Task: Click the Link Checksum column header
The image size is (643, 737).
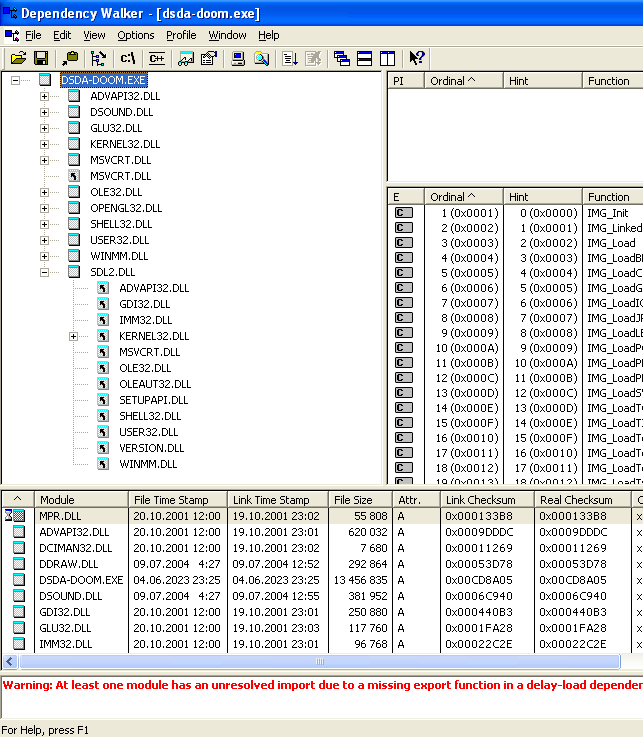Action: tap(480, 500)
